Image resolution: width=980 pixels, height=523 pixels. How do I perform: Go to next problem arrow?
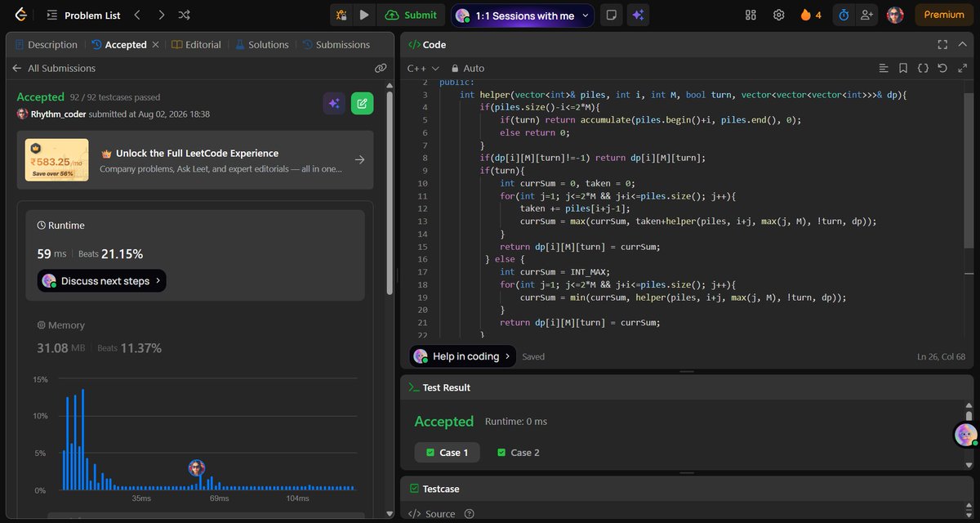pyautogui.click(x=161, y=15)
